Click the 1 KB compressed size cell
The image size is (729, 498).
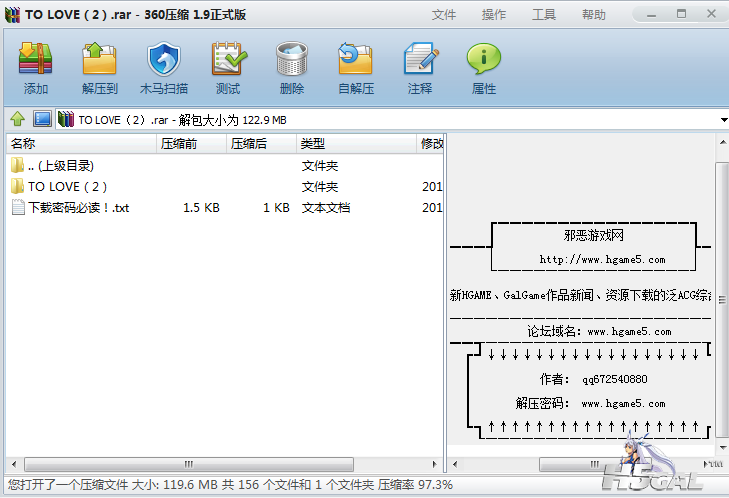(x=276, y=207)
